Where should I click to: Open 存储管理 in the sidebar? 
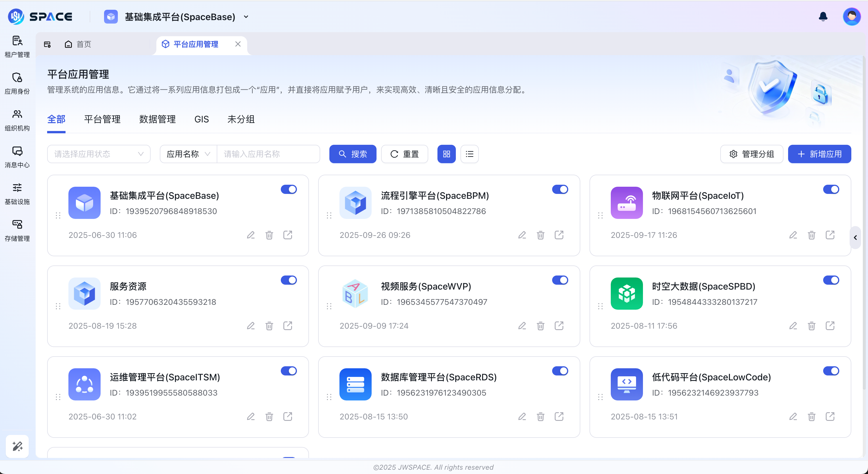click(17, 230)
